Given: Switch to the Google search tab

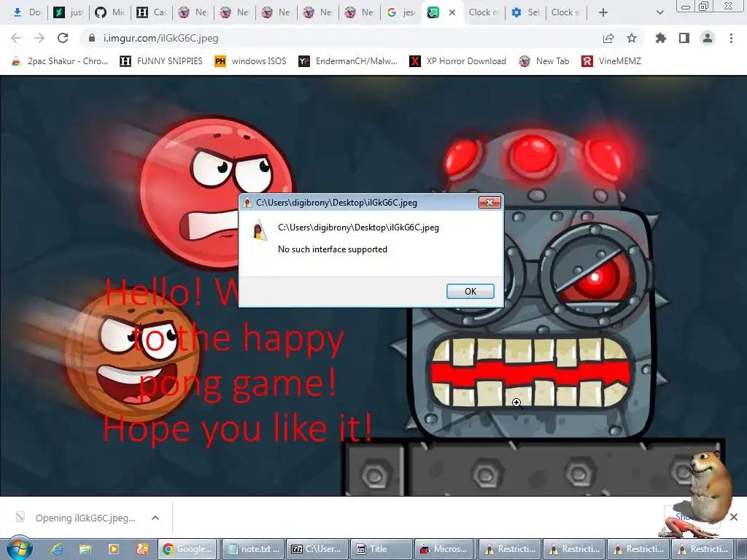Looking at the screenshot, I should pos(400,12).
